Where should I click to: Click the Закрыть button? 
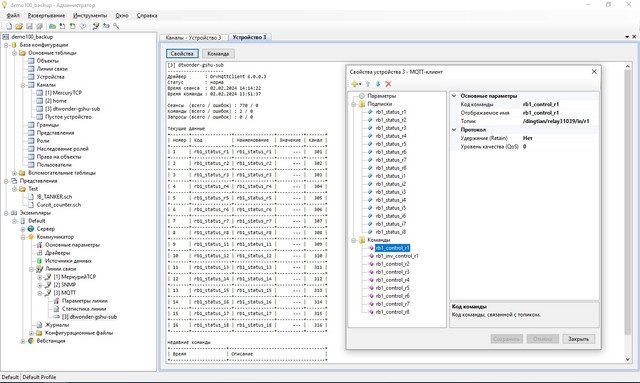pos(578,339)
